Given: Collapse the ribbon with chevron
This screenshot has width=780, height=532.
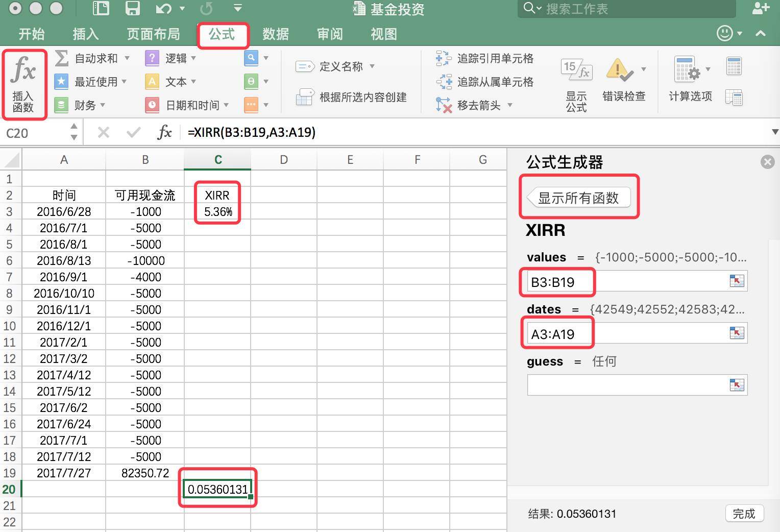Looking at the screenshot, I should (x=761, y=33).
